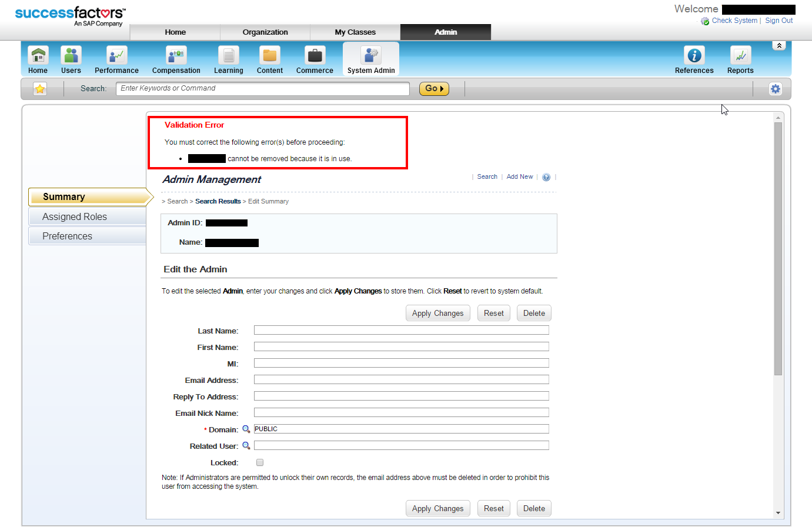
Task: Focus the Last Name field
Action: tap(402, 330)
